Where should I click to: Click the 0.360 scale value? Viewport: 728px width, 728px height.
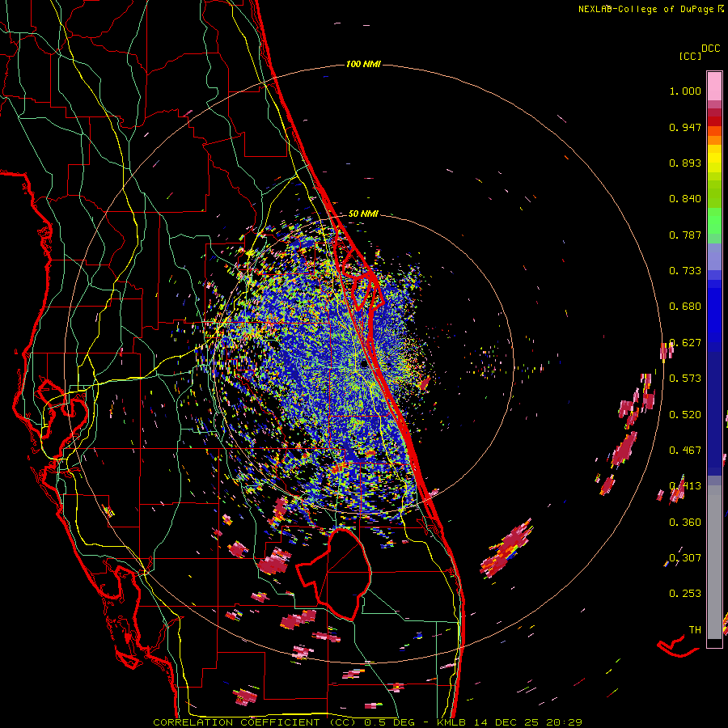pyautogui.click(x=685, y=523)
